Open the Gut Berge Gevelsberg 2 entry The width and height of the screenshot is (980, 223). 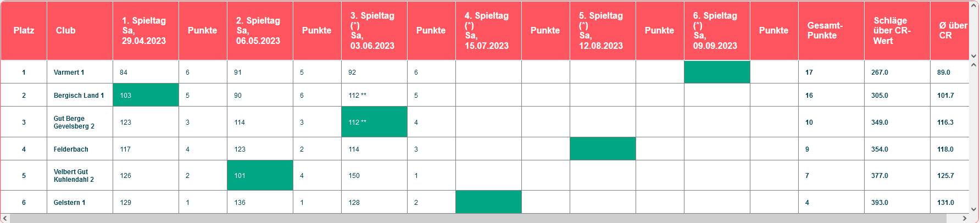pyautogui.click(x=74, y=122)
